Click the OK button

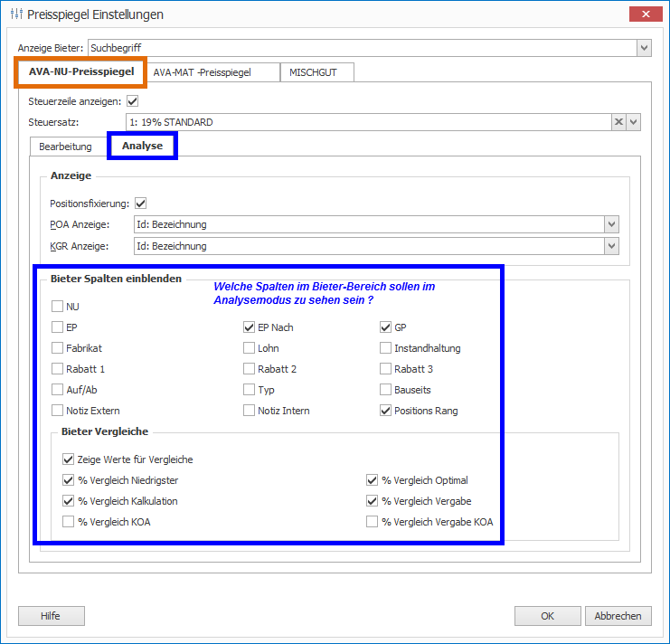tap(547, 616)
